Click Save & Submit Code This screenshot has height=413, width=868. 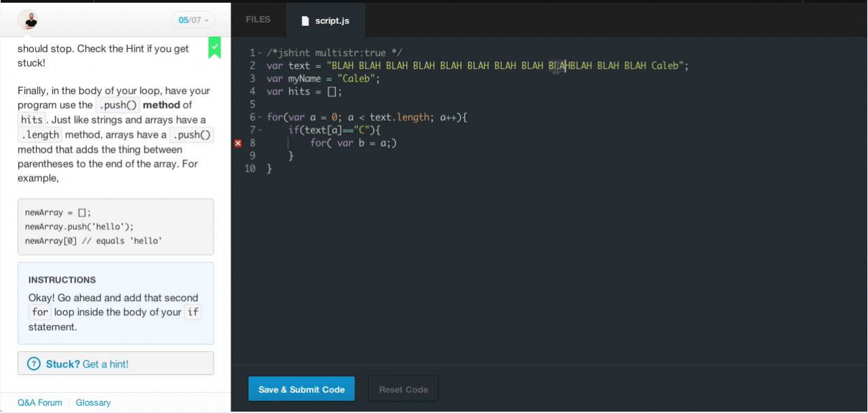[x=301, y=389]
